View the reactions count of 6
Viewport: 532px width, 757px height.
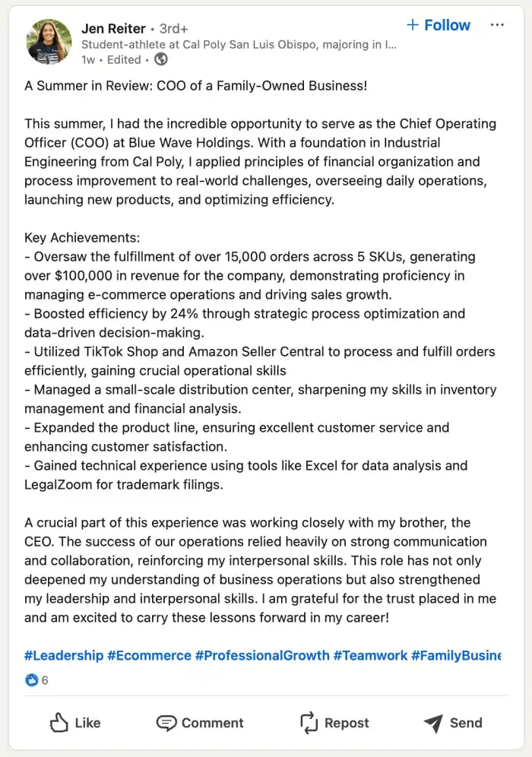tap(45, 680)
